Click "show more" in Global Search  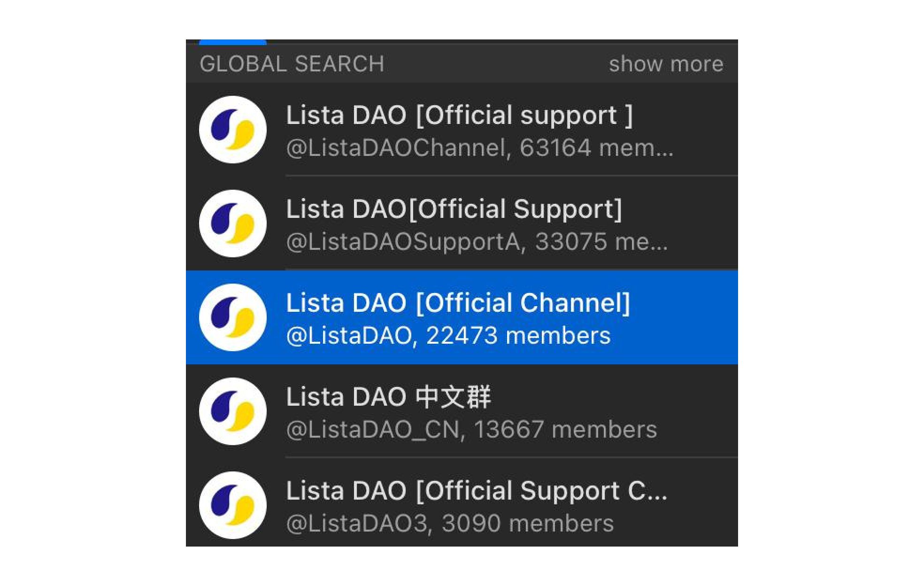coord(666,64)
